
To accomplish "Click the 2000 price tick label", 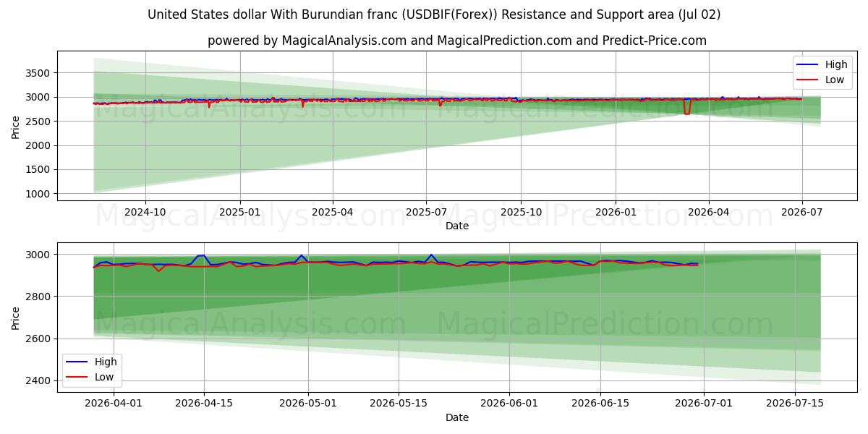I will 37,145.
